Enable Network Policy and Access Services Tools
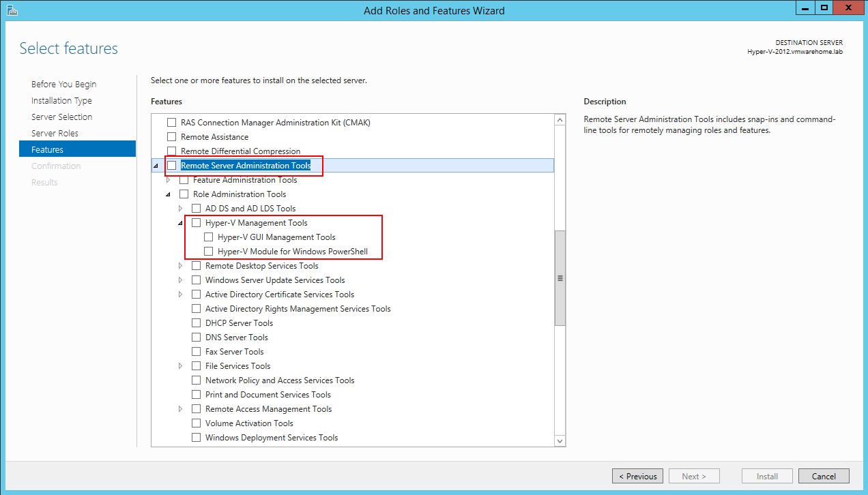This screenshot has width=868, height=495. pos(197,380)
